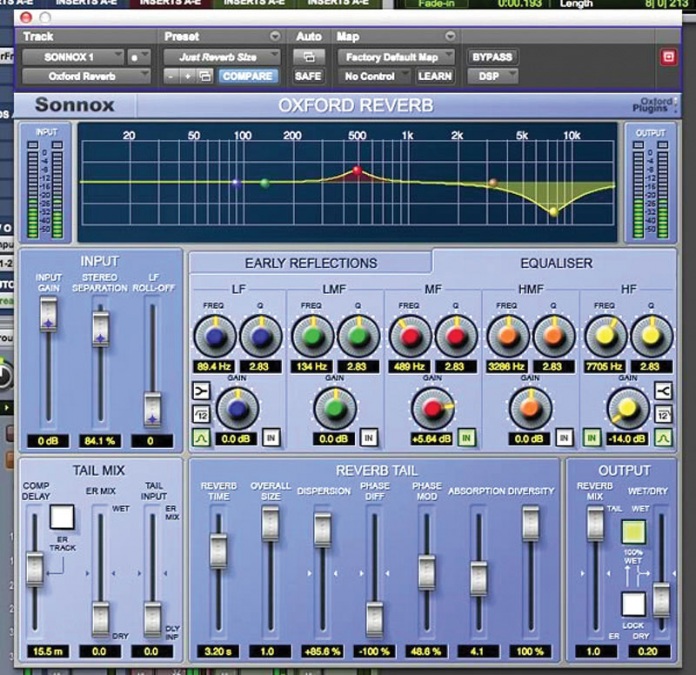Click the LF band bell shape icon

pyautogui.click(x=201, y=438)
